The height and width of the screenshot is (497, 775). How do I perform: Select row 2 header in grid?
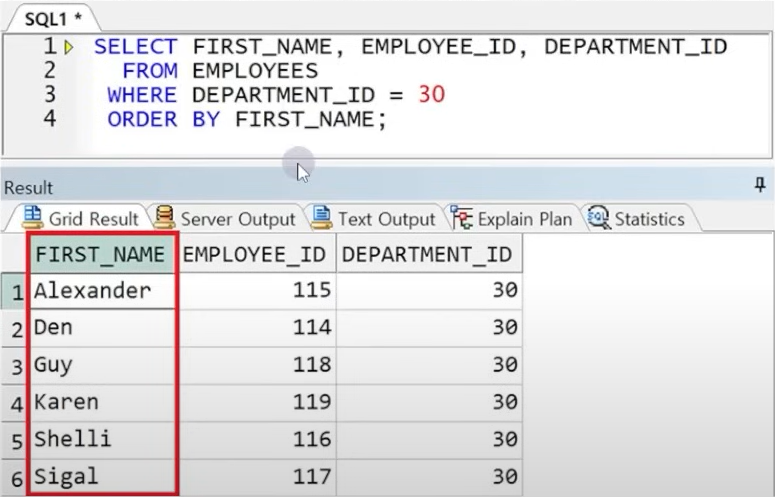pos(14,329)
